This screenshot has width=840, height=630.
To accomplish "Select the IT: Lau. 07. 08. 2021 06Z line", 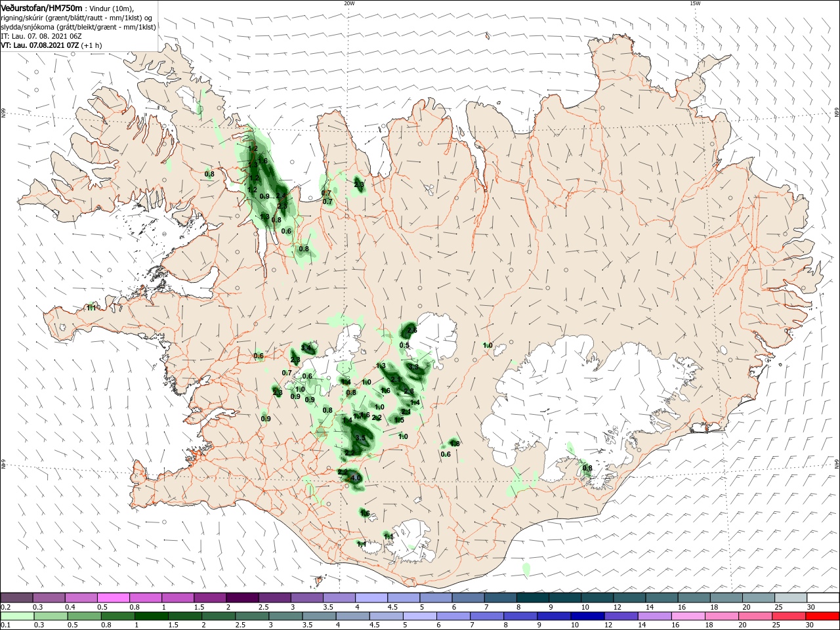I will [41, 36].
